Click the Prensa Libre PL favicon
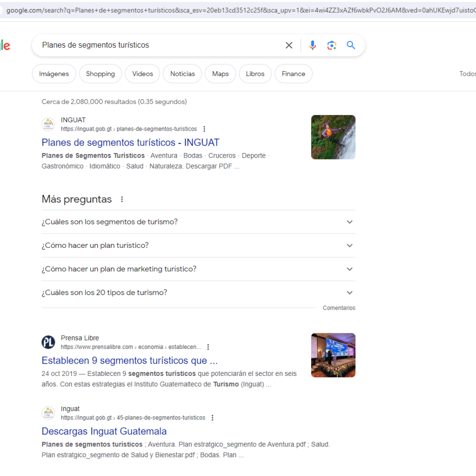Viewport: 476px width, 476px height. click(48, 342)
